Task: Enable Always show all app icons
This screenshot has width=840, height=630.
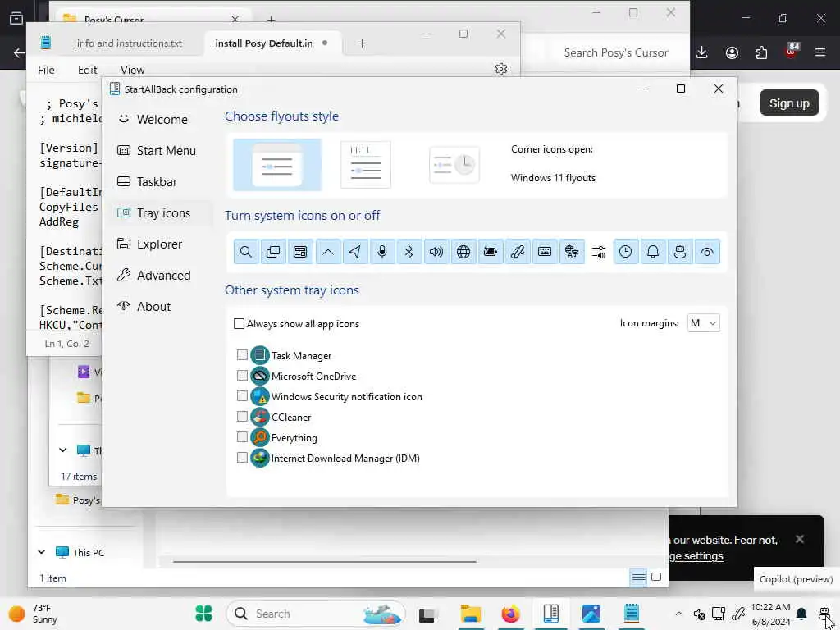Action: tap(297, 323)
